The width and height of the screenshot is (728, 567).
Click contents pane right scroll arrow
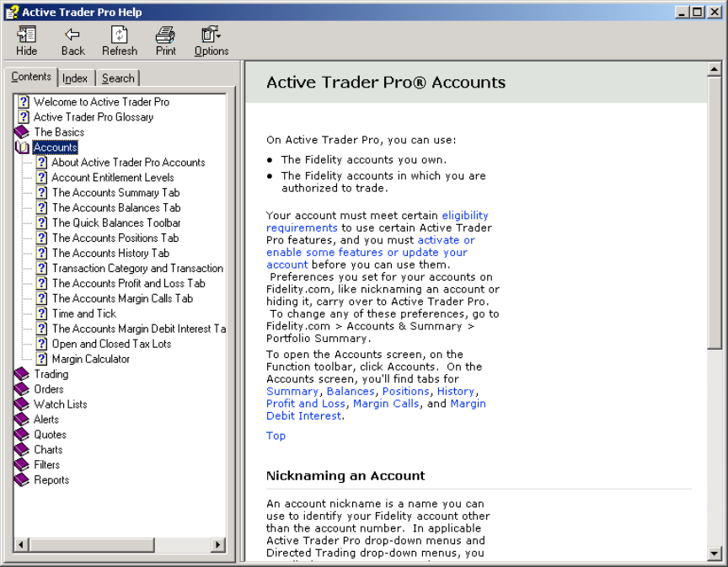217,544
